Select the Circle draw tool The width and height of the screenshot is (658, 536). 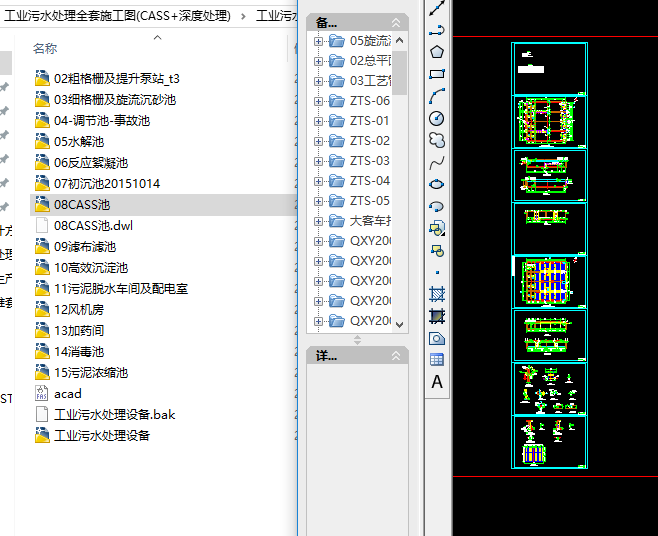click(x=437, y=118)
